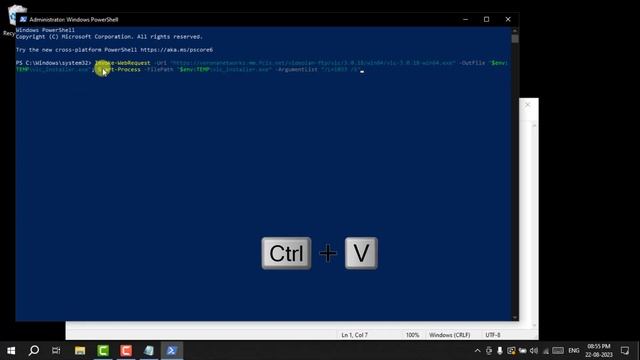Viewport: 640px width, 360px height.
Task: Minimize the PowerShell window
Action: click(465, 19)
